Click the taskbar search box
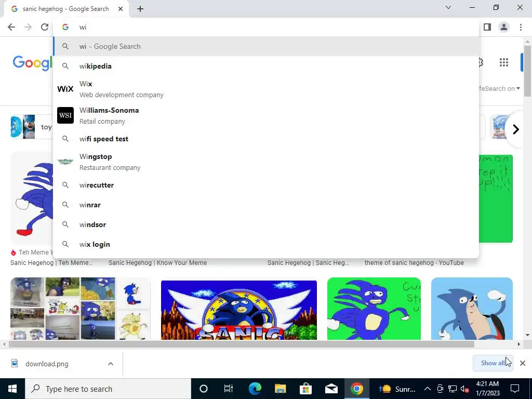Screen dimensions: 532x399 tap(108, 389)
